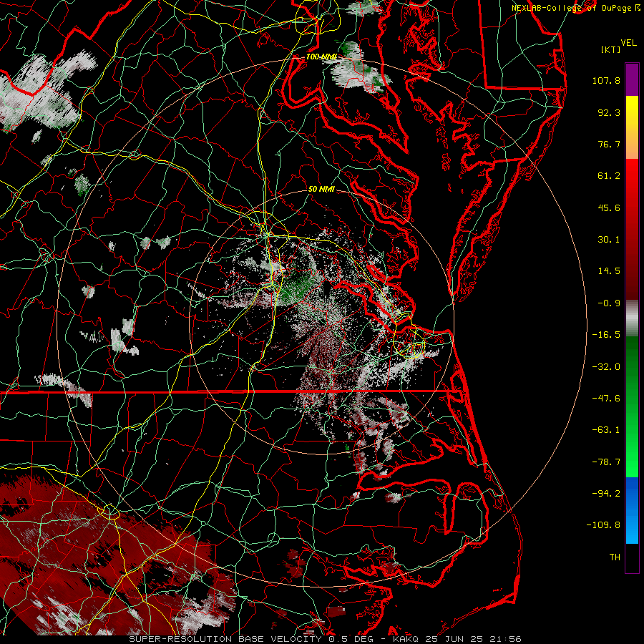Click the yellow segment of the color bar

(632, 112)
